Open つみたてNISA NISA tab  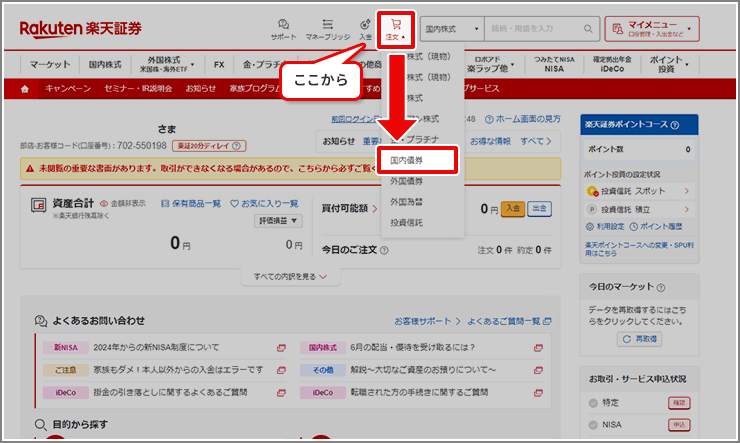(x=554, y=64)
